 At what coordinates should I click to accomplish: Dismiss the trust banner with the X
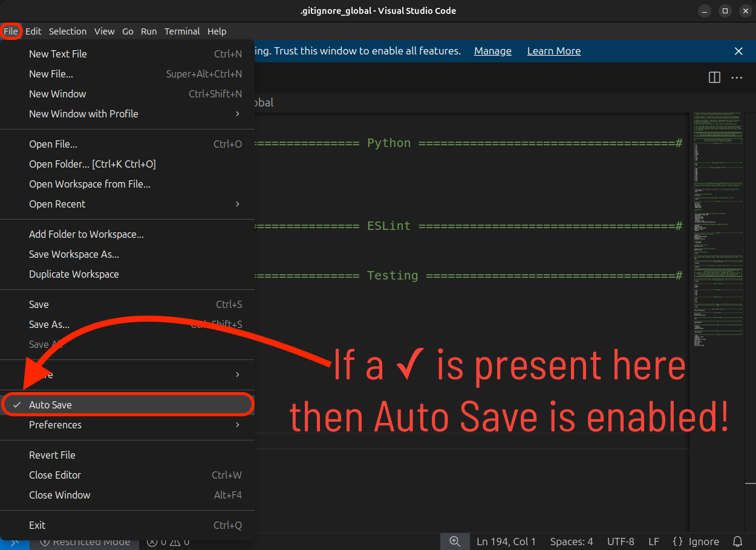pos(738,51)
